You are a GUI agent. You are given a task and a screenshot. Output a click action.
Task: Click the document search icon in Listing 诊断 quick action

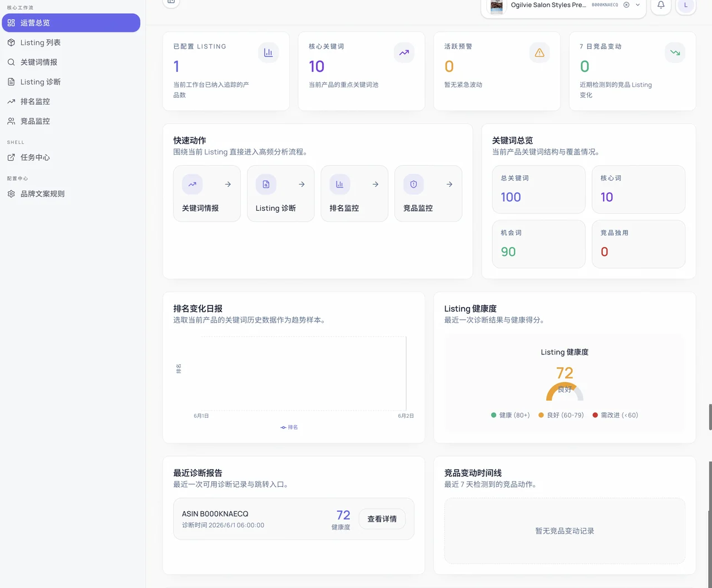(266, 184)
